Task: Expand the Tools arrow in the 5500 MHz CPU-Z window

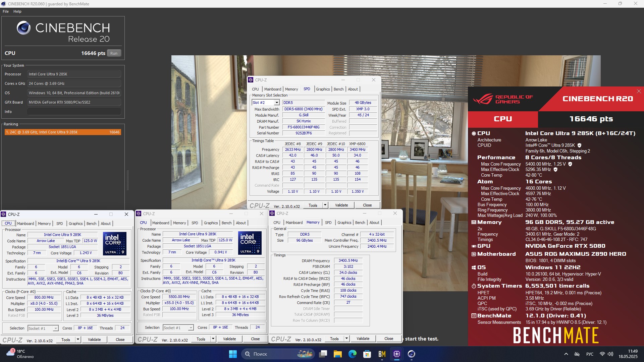Action: point(213,339)
